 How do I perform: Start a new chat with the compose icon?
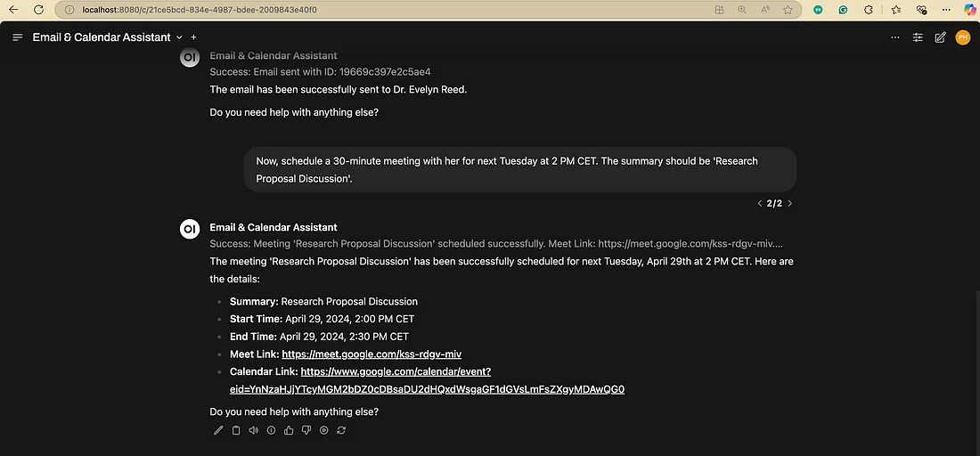(940, 37)
